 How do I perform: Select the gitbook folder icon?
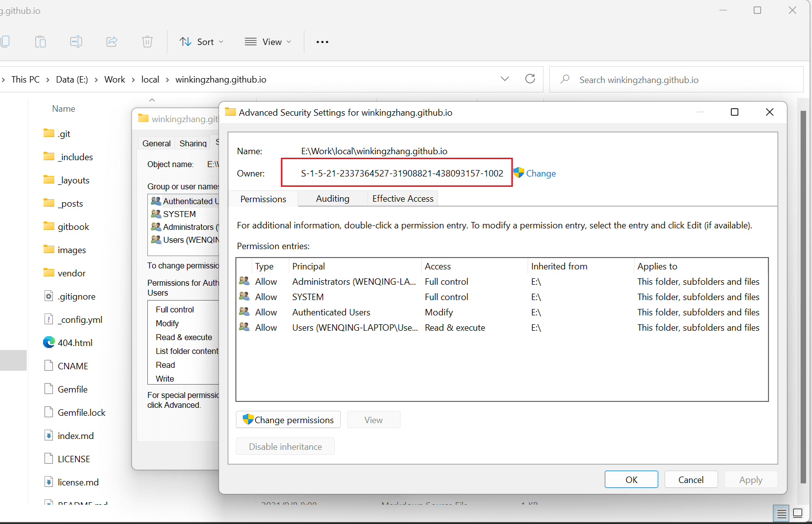click(49, 226)
